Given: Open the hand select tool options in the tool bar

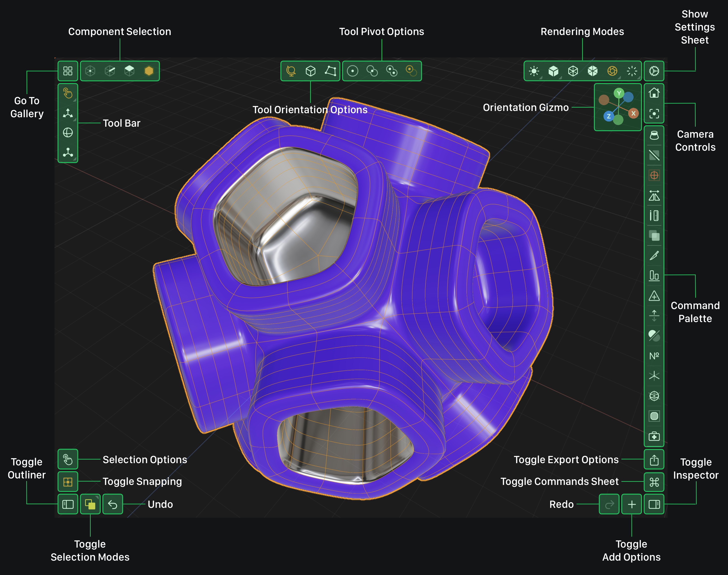Looking at the screenshot, I should [x=68, y=93].
